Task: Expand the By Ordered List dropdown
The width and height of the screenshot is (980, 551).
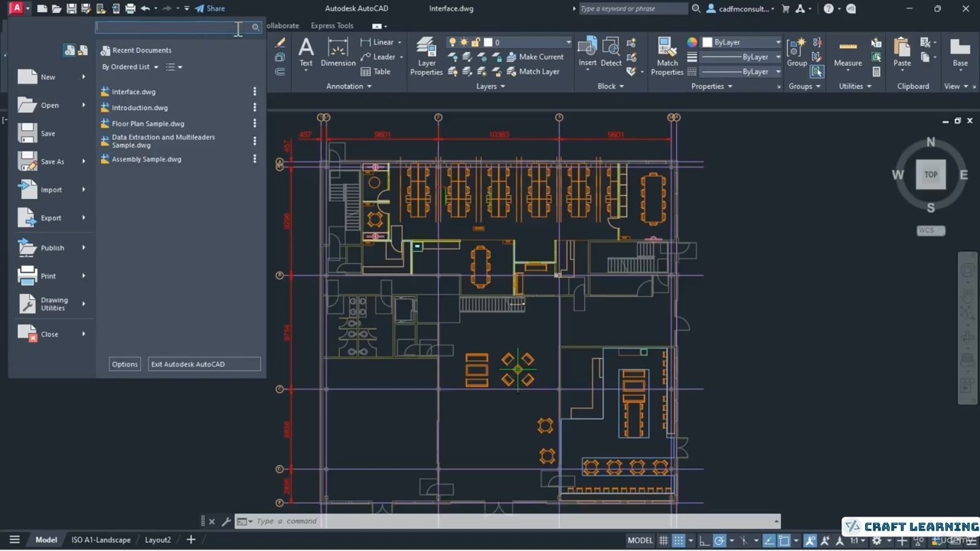Action: click(x=130, y=67)
